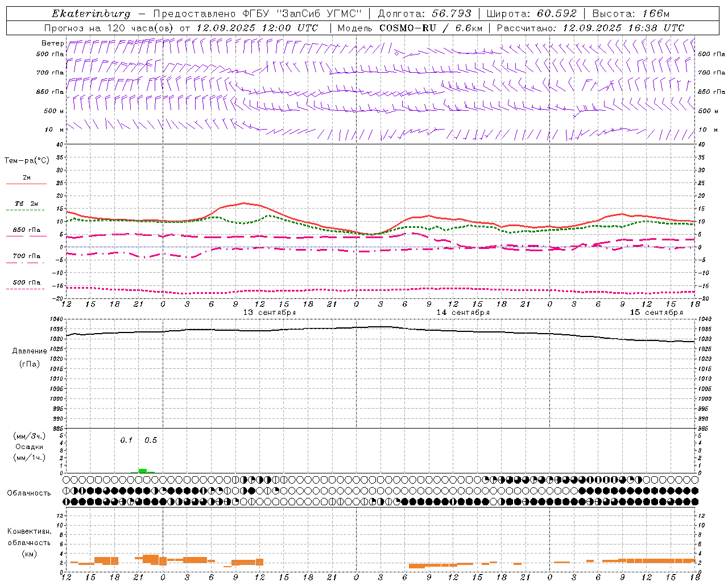Screen dimensions: 728x582
Task: Click the (гПа) unit under Давление
Action: click(29, 364)
